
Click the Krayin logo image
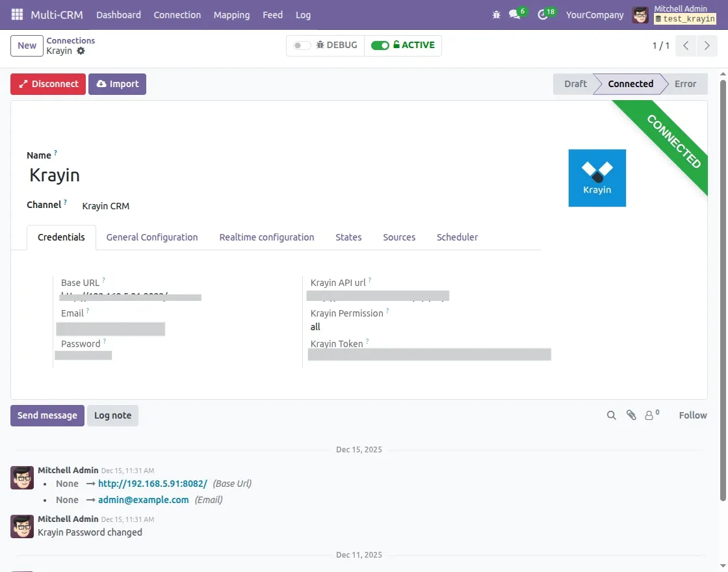click(x=597, y=178)
